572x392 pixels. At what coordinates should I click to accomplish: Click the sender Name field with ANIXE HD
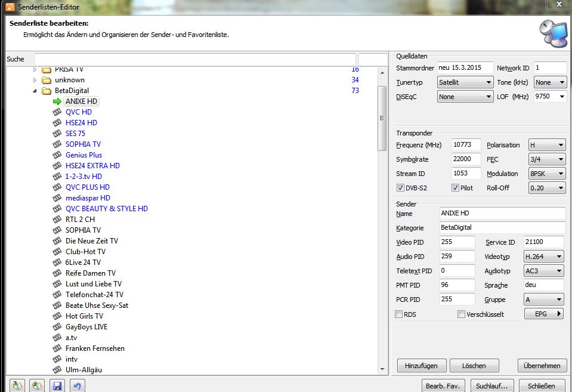tap(503, 213)
